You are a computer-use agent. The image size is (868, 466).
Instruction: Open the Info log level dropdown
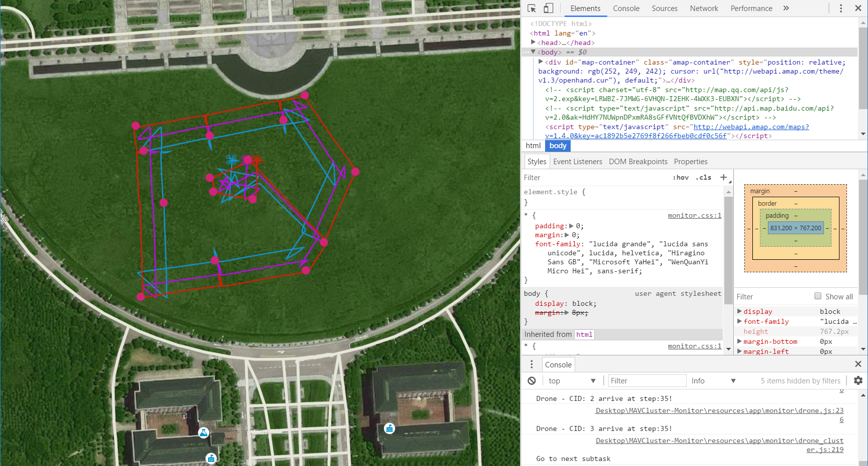click(x=713, y=381)
